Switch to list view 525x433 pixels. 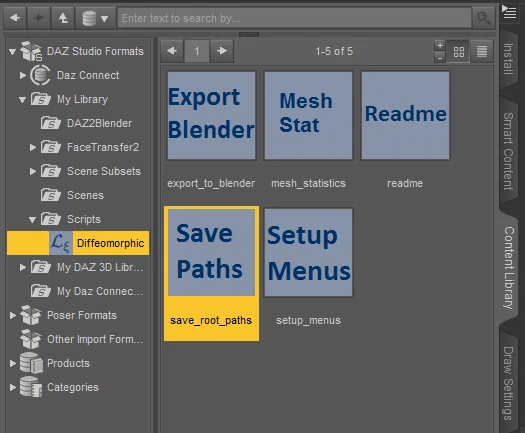click(x=482, y=51)
